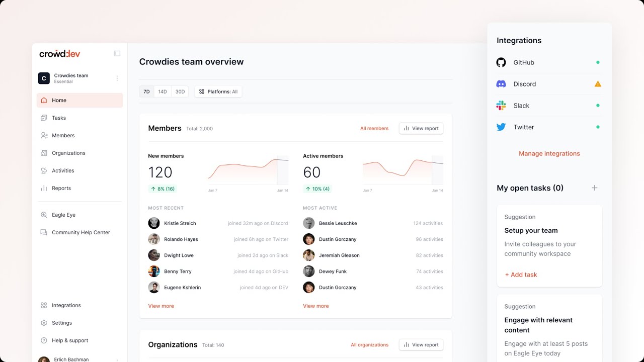This screenshot has height=362, width=644.
Task: Click member name Rolando Hayes
Action: tap(181, 239)
